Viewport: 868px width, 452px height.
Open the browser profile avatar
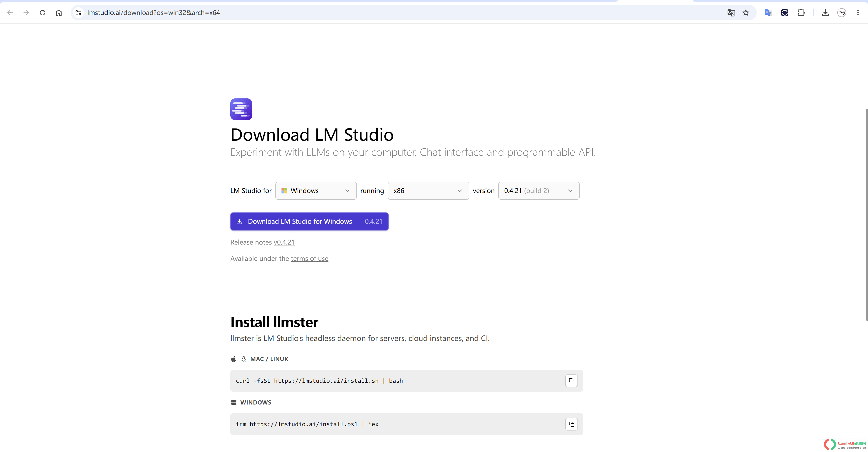841,13
